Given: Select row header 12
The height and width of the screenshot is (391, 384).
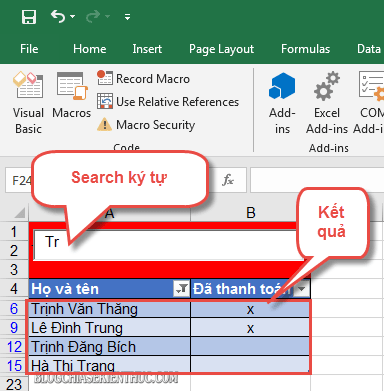Looking at the screenshot, I should (x=14, y=347).
